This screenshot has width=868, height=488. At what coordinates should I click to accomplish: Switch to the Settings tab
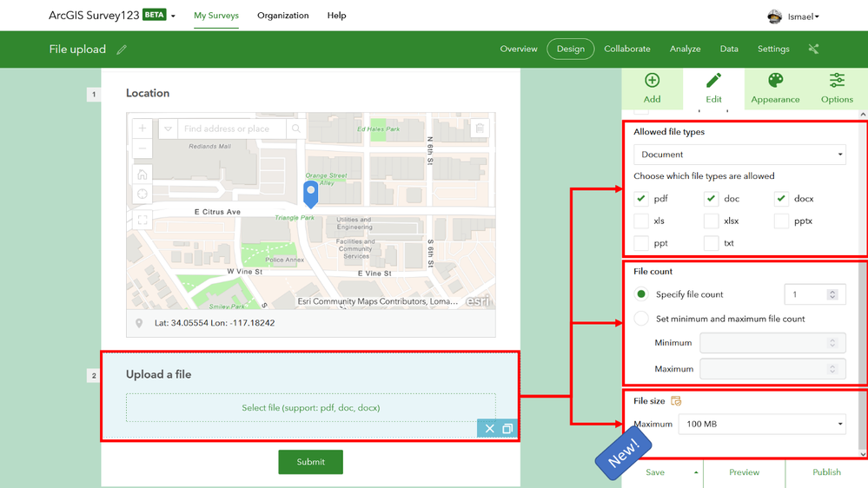pos(773,49)
